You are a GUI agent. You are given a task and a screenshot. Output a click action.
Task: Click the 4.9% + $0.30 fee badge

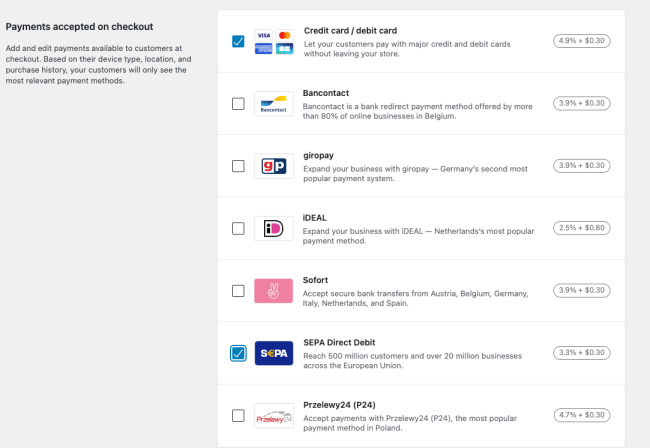point(582,41)
